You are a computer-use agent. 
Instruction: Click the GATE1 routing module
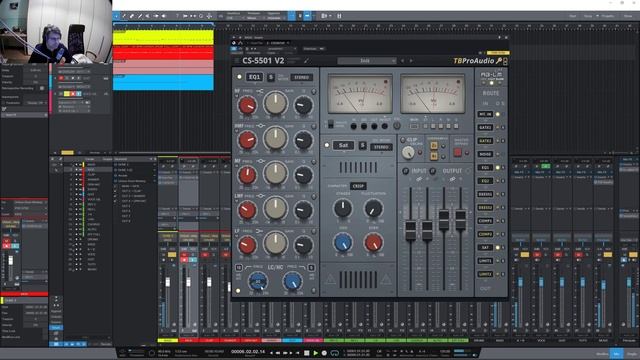pos(485,128)
